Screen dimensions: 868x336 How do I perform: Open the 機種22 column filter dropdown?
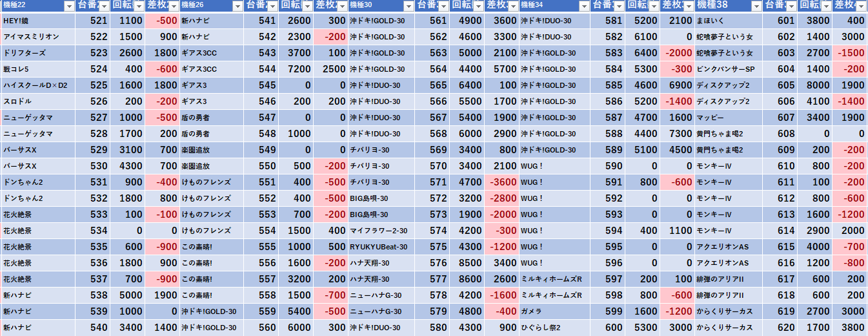[69, 6]
